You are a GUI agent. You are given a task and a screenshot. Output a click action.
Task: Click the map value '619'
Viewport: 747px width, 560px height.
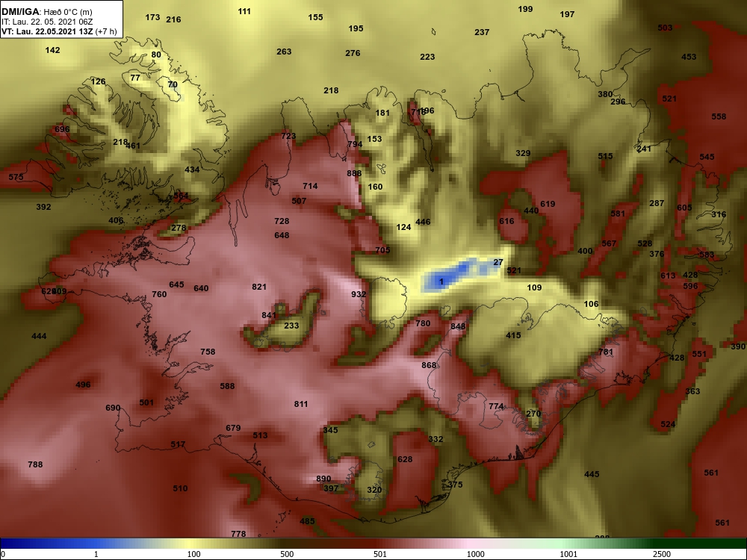click(548, 204)
